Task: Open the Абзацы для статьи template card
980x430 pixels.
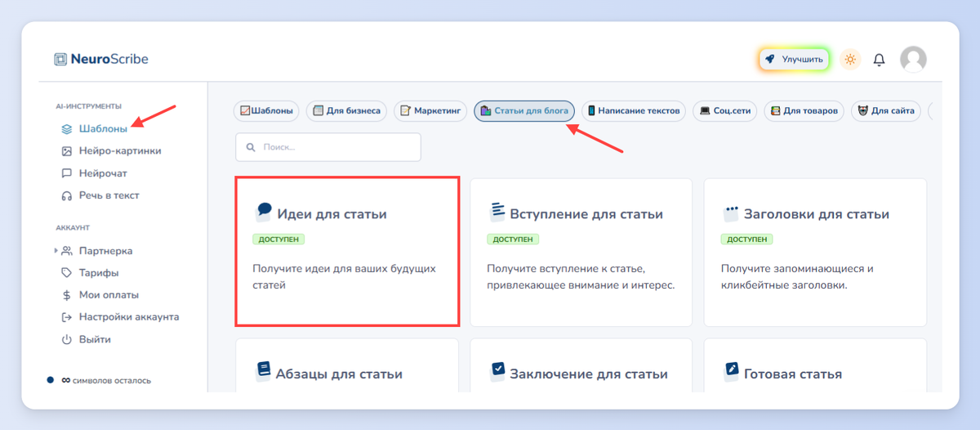Action: pyautogui.click(x=347, y=365)
